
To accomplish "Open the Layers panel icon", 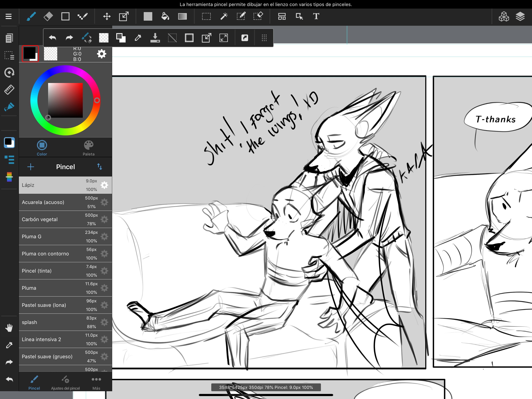I will pyautogui.click(x=520, y=16).
